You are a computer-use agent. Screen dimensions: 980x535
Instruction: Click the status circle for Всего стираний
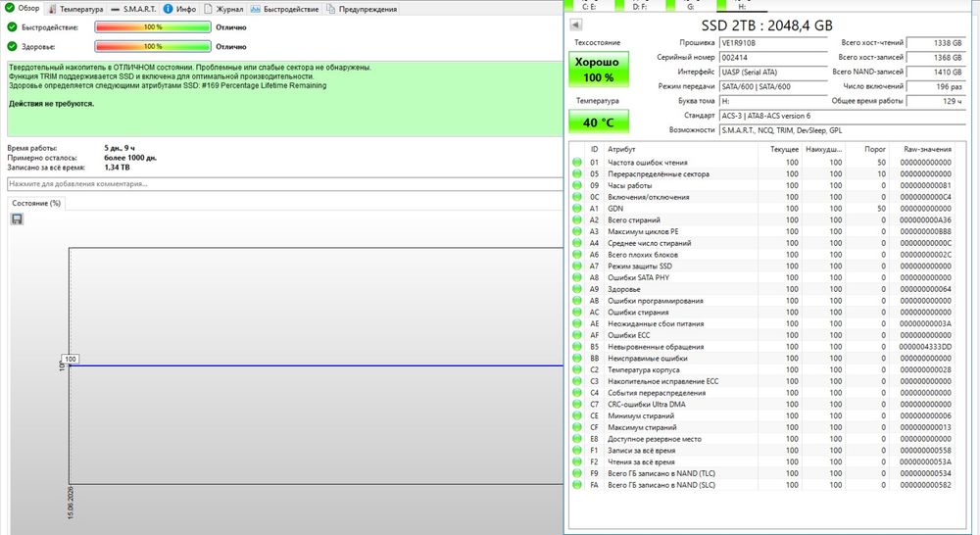click(577, 220)
